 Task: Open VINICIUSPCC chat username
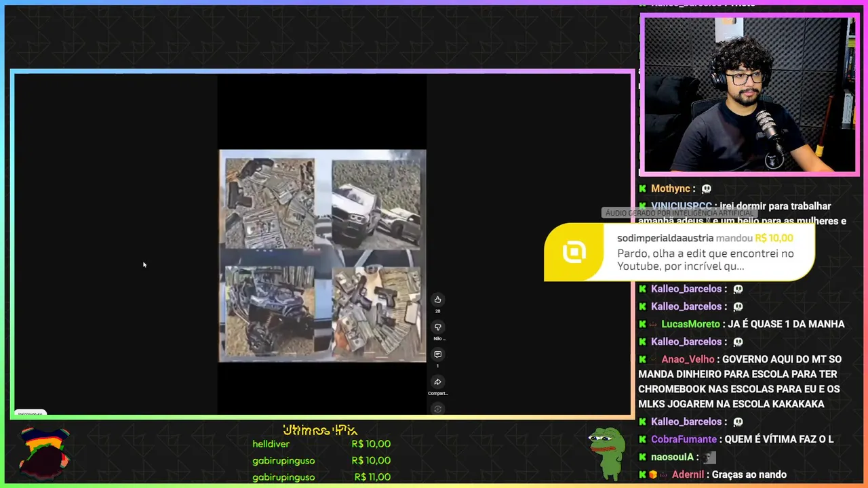tap(682, 206)
